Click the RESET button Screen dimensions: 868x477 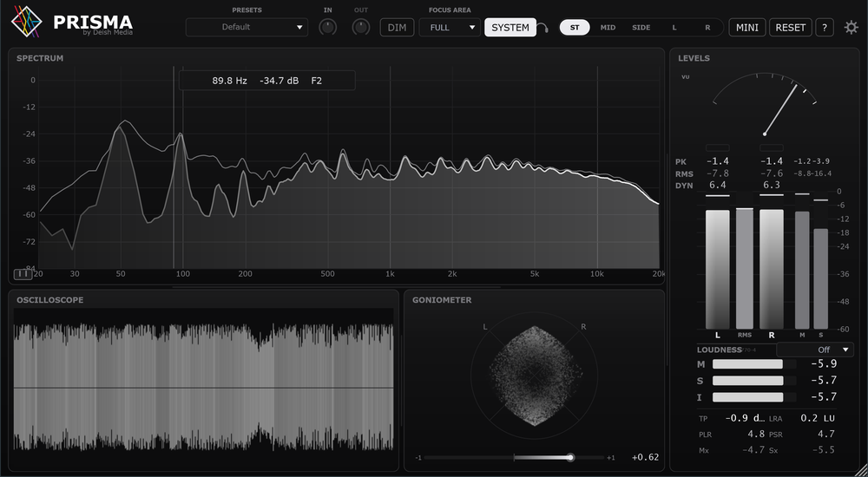[791, 27]
